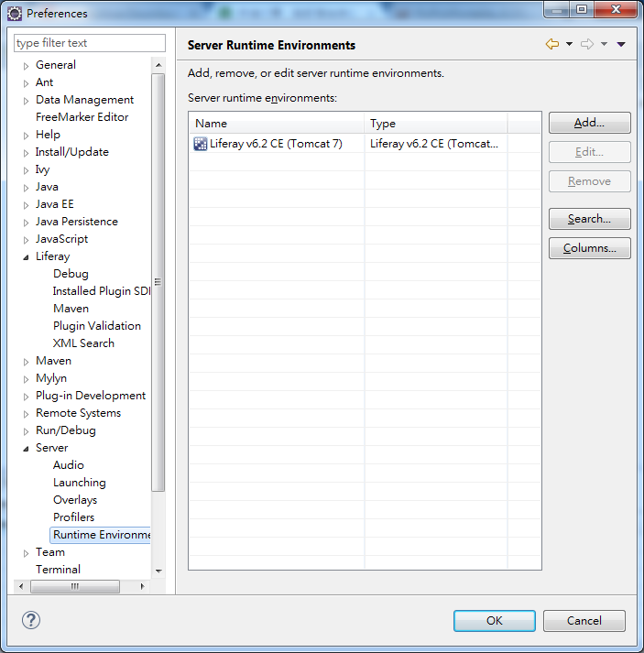The width and height of the screenshot is (644, 653).
Task: Open Installed Plugin SDKs page
Action: pos(101,291)
